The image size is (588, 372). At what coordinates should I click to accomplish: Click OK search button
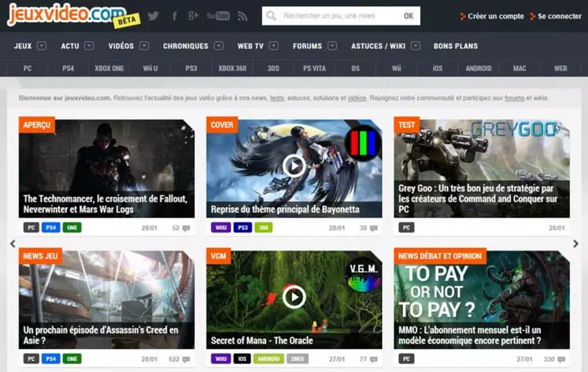pos(409,16)
